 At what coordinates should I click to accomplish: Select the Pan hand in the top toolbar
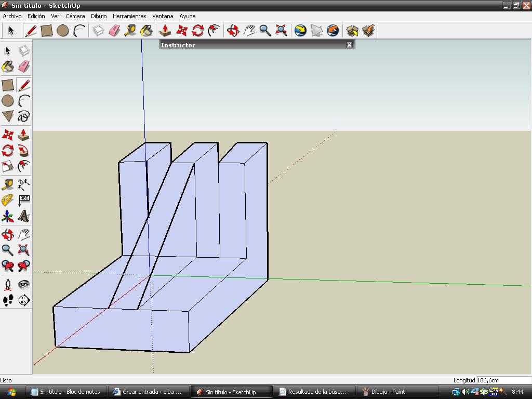pyautogui.click(x=249, y=31)
